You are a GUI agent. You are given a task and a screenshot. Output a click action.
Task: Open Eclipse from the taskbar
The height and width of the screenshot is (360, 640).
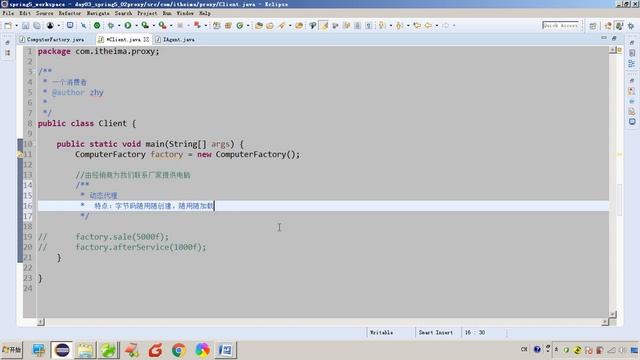(62, 350)
